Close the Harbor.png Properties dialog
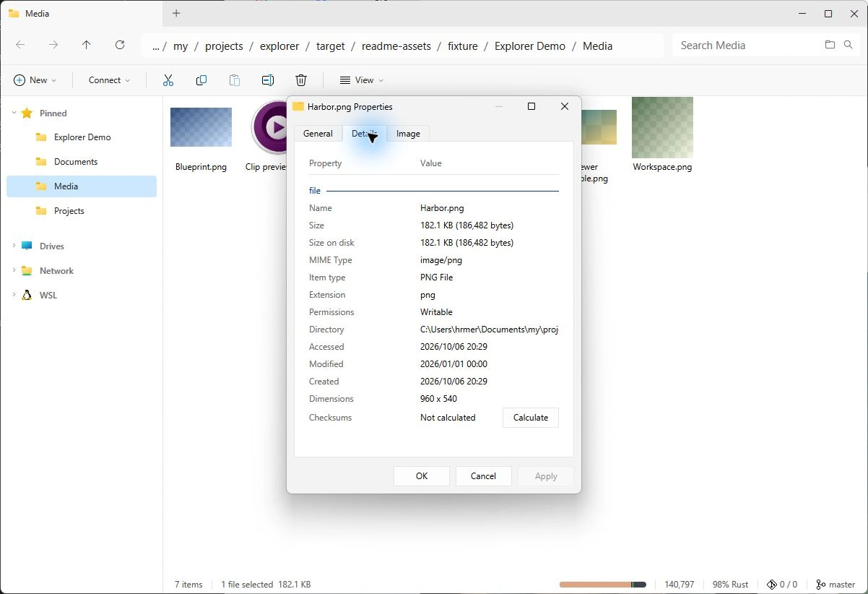Image resolution: width=868 pixels, height=594 pixels. (565, 106)
